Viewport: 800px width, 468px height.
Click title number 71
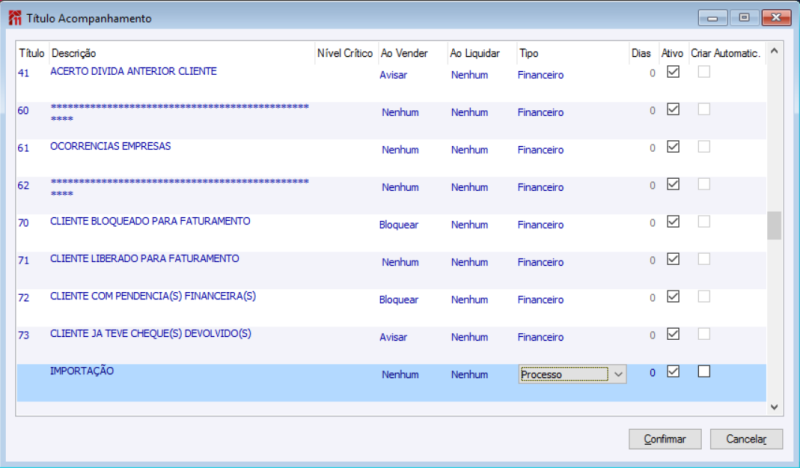click(23, 260)
